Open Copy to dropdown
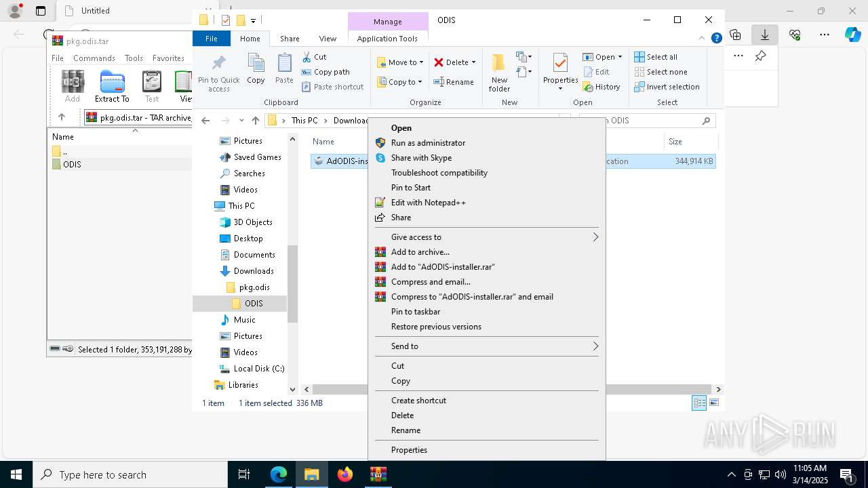Image resolution: width=868 pixels, height=488 pixels. pos(400,82)
